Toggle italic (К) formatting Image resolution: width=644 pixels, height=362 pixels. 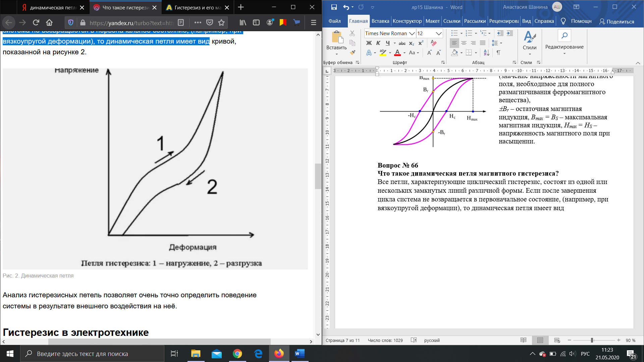(378, 43)
